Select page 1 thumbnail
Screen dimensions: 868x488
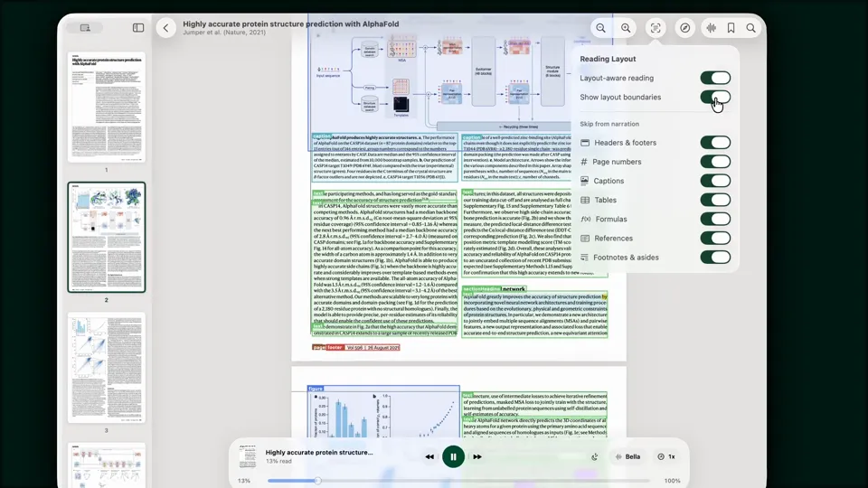coord(107,108)
